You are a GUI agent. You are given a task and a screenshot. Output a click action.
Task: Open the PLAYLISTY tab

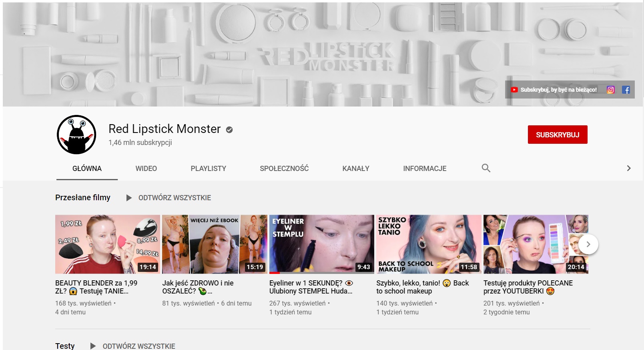click(x=208, y=169)
